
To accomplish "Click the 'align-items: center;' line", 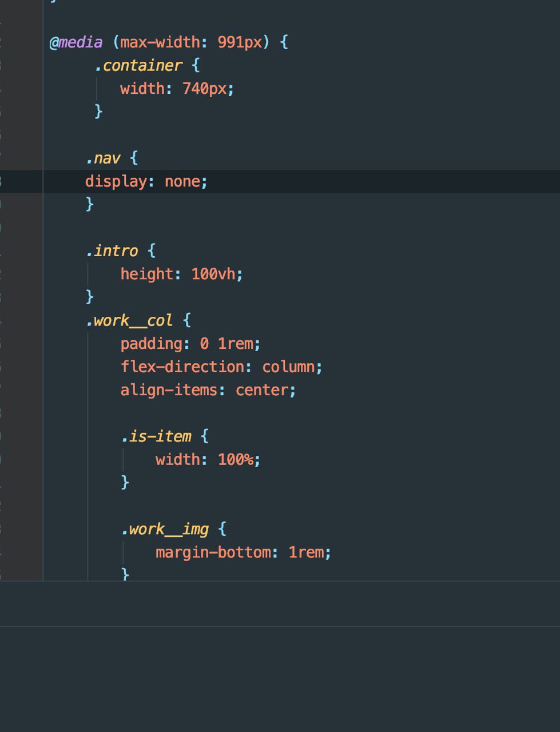I will [208, 390].
